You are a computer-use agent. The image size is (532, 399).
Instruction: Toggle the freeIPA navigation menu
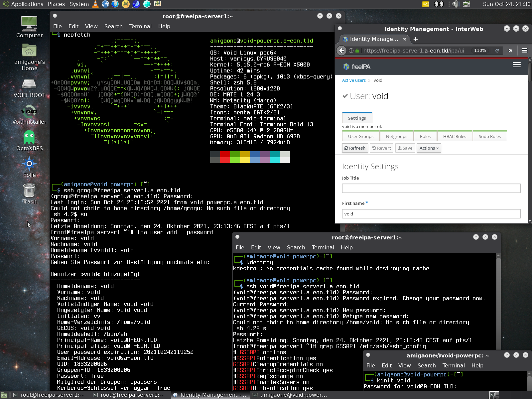(516, 65)
